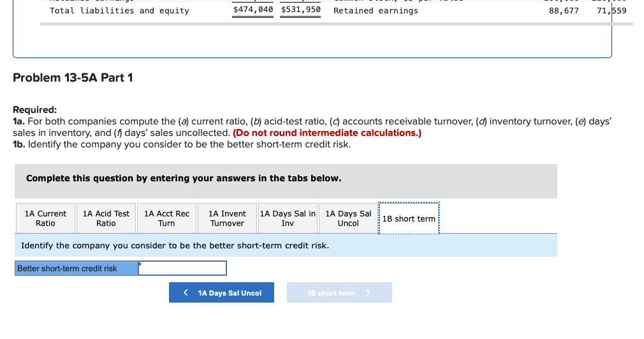Click the red Do not round intermediate calculations note
Image resolution: width=644 pixels, height=339 pixels.
point(327,133)
